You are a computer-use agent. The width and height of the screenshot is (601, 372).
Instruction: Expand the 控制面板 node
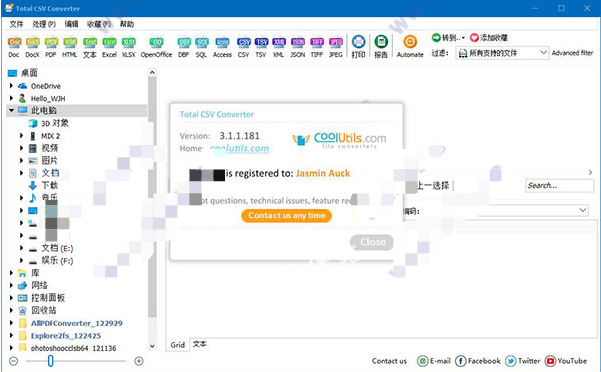11,298
